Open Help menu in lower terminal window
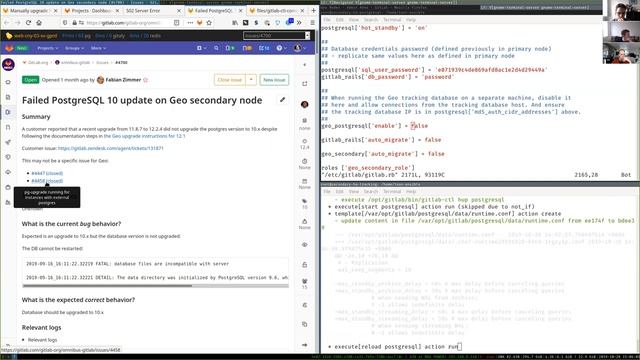The image size is (640, 360). coord(411,191)
